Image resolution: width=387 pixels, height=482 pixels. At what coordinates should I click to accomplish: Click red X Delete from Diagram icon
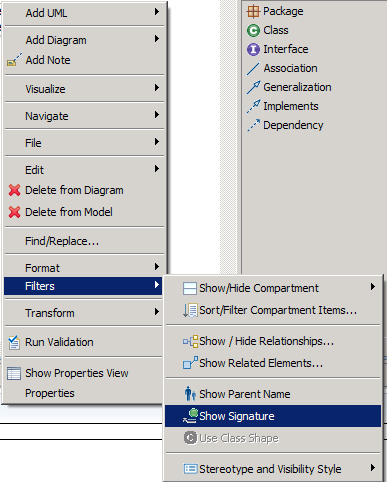tap(14, 190)
